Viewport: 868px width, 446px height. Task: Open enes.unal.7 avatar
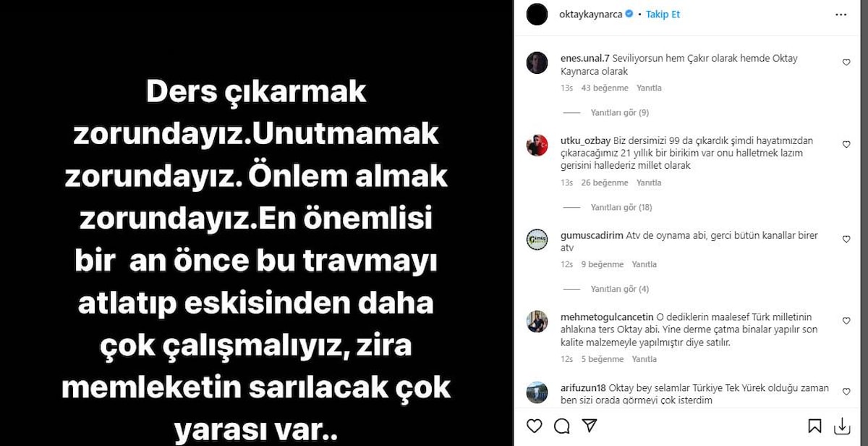(x=537, y=64)
